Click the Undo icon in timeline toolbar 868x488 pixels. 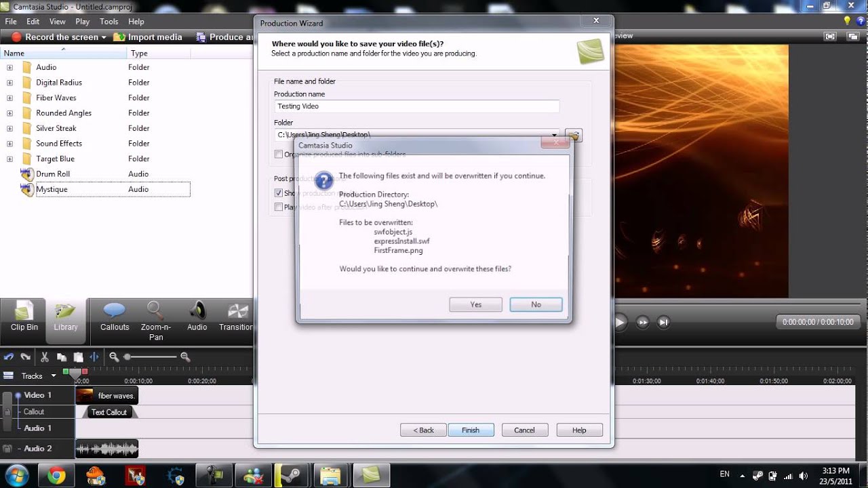click(9, 357)
